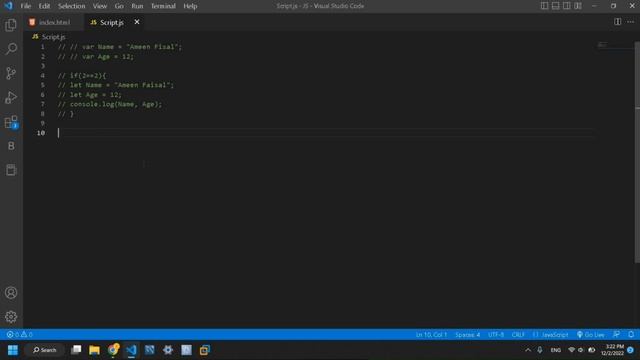Image resolution: width=640 pixels, height=360 pixels.
Task: Open clock showing 3:22 PM
Action: [x=612, y=350]
